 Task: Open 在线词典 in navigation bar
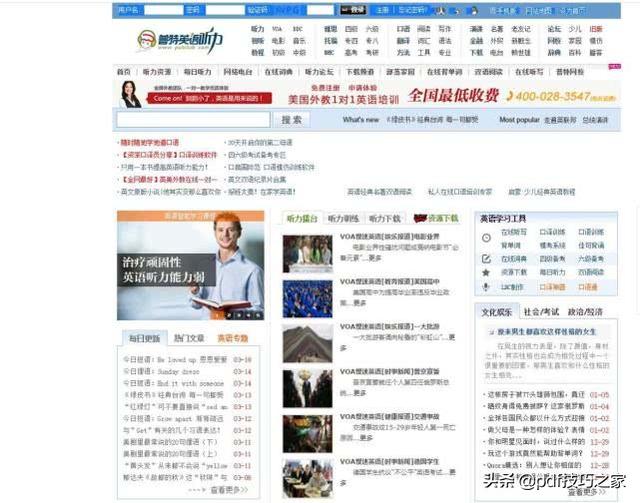[278, 72]
